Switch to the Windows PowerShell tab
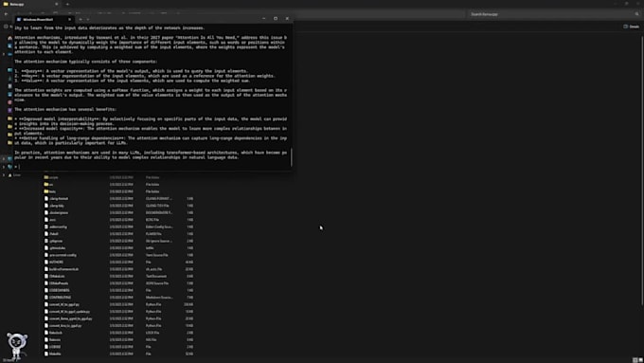This screenshot has width=644, height=363. tap(44, 19)
